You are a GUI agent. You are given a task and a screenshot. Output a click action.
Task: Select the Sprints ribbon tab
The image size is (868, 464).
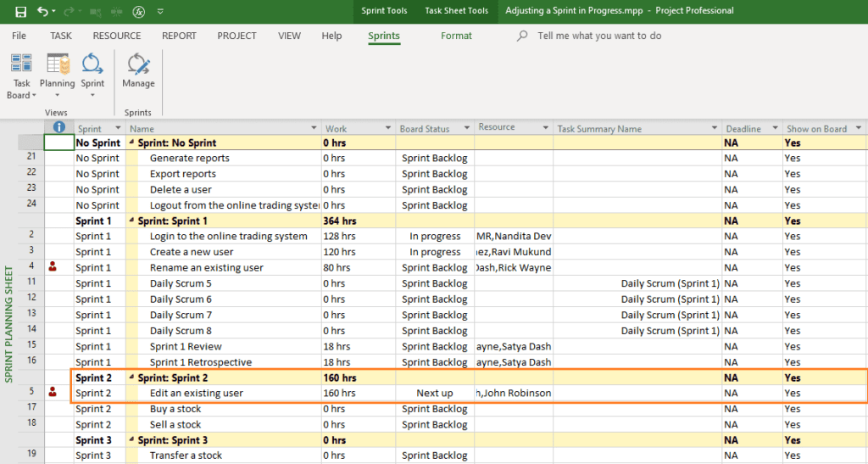[x=384, y=36]
